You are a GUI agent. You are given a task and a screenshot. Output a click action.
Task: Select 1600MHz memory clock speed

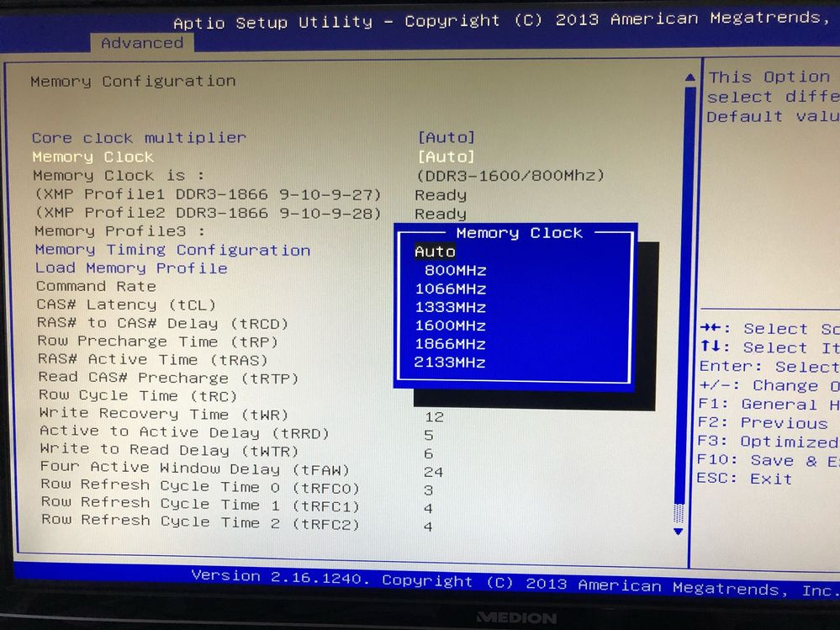point(451,326)
